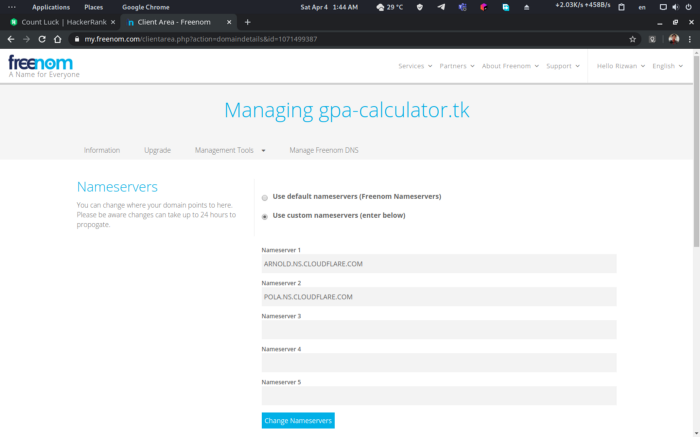Open Telegram tray icon
The height and width of the screenshot is (437, 700).
[441, 7]
